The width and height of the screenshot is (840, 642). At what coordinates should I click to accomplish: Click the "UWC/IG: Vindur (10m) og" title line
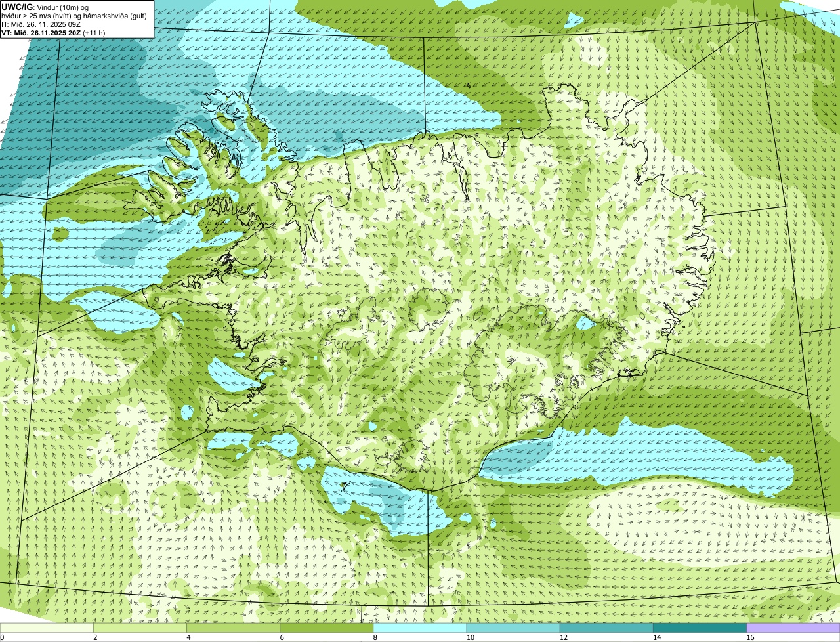click(x=45, y=7)
